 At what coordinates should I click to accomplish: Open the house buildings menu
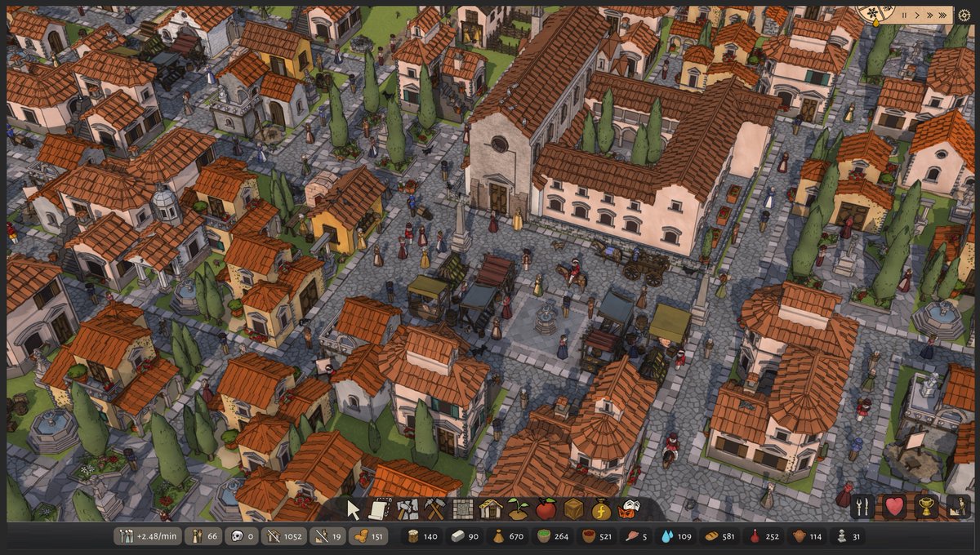coord(491,509)
